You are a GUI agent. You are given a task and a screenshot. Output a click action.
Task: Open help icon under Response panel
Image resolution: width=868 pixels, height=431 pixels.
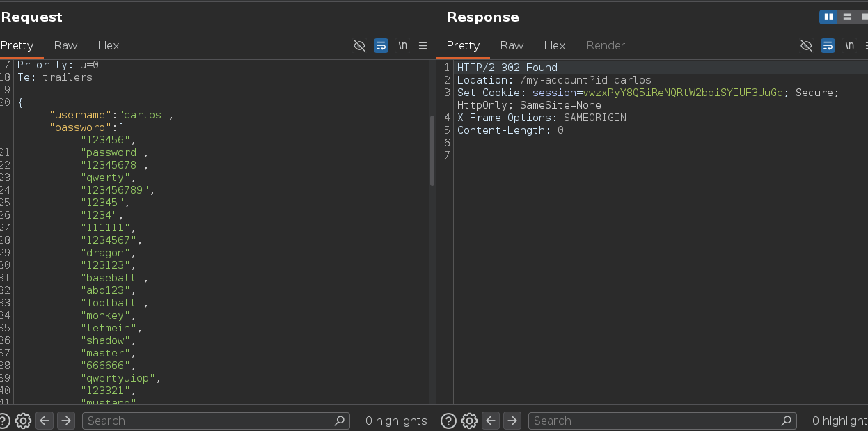click(449, 421)
